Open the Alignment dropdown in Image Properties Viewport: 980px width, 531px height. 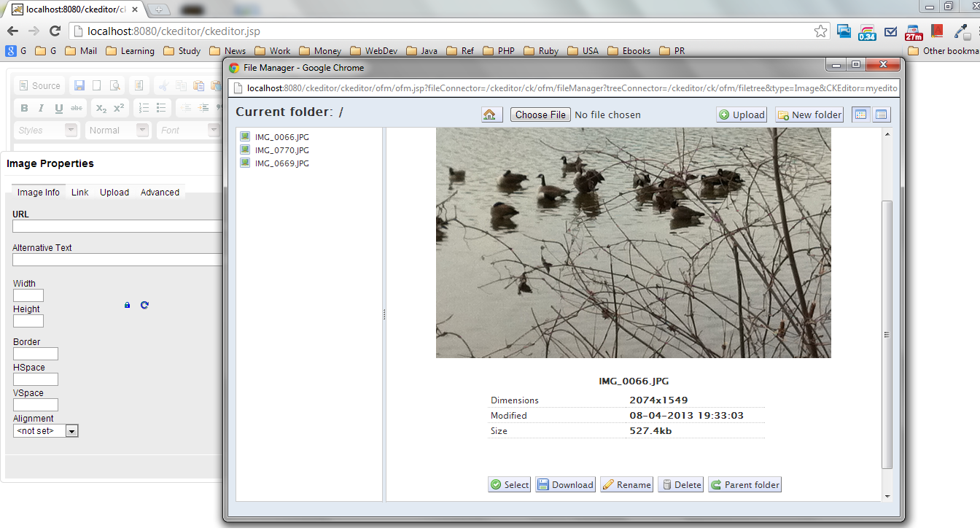click(x=71, y=430)
